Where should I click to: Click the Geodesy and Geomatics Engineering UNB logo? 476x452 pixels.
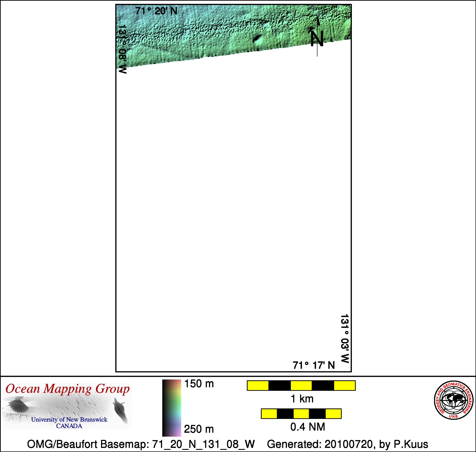[454, 400]
